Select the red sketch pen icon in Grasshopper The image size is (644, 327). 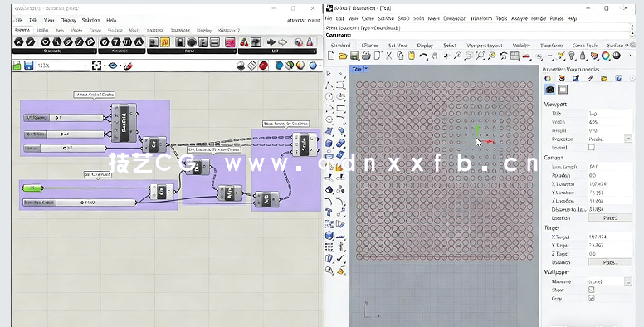point(128,66)
